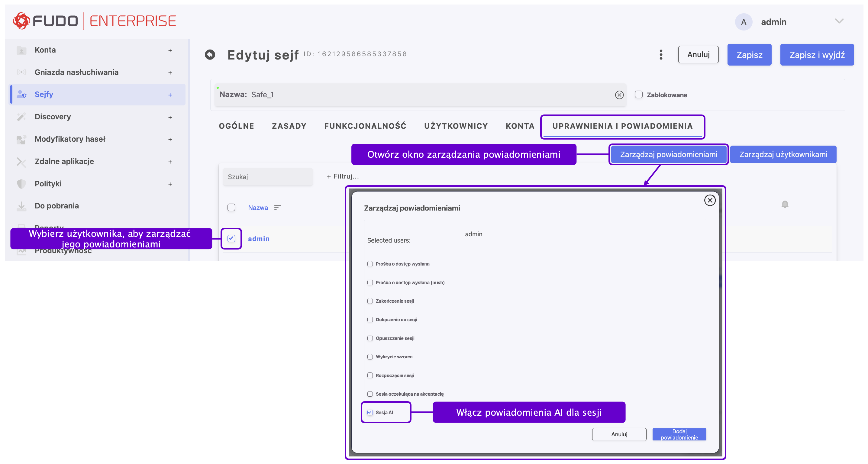Switch to the FUNKCJONALNOŚĆ tab
This screenshot has width=868, height=464.
(x=365, y=126)
